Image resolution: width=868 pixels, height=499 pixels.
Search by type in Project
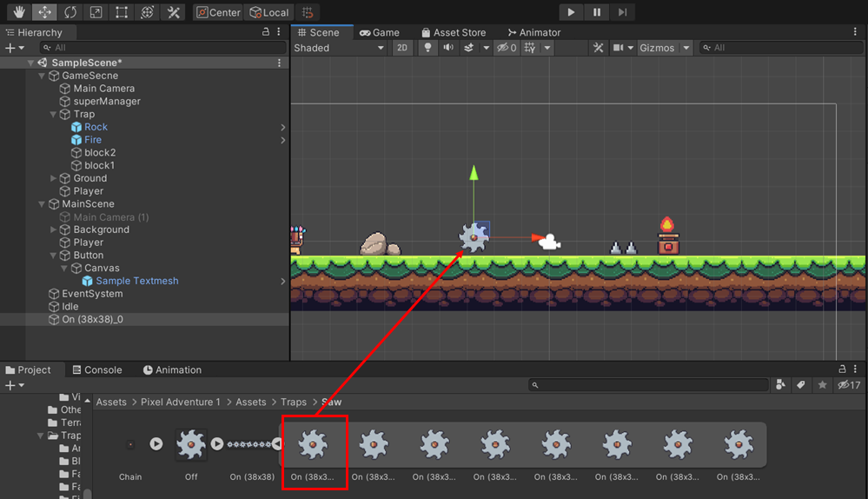(x=780, y=385)
